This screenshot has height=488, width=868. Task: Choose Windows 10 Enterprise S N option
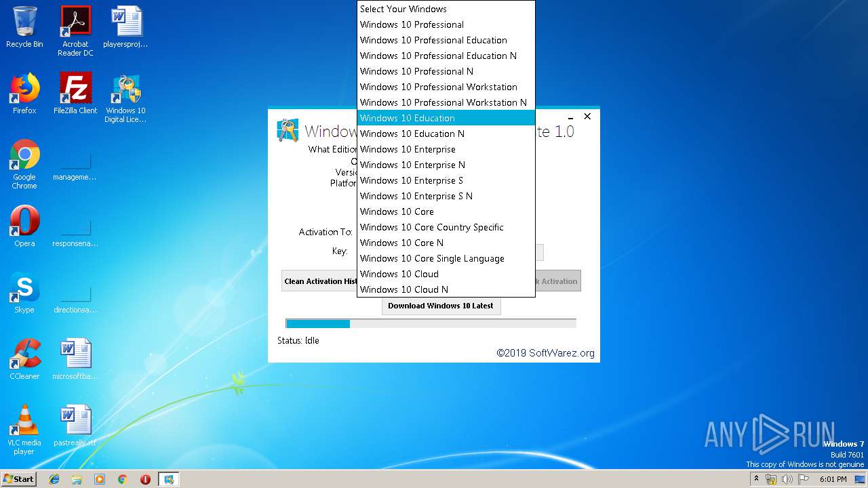pyautogui.click(x=446, y=196)
